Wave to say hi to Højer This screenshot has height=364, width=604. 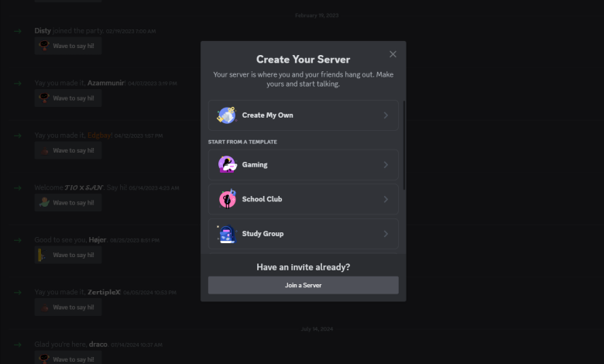(68, 255)
